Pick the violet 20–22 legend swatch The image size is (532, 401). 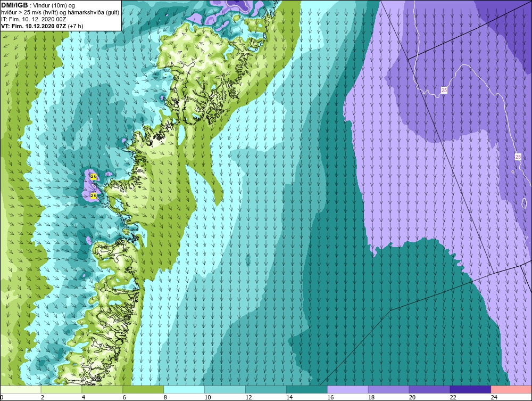click(429, 389)
